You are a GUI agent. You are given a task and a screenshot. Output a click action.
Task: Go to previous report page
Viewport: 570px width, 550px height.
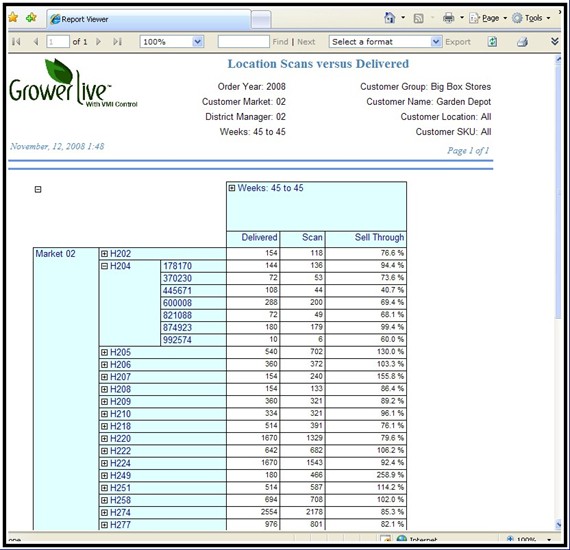click(x=36, y=42)
